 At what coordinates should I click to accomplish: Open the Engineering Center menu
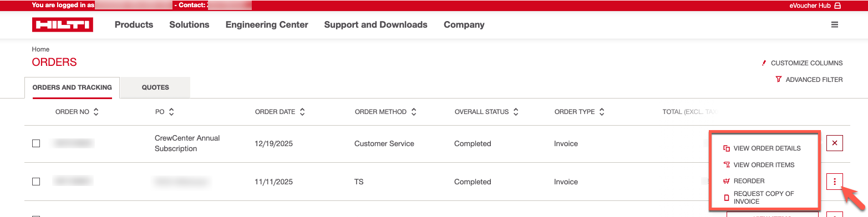click(267, 25)
